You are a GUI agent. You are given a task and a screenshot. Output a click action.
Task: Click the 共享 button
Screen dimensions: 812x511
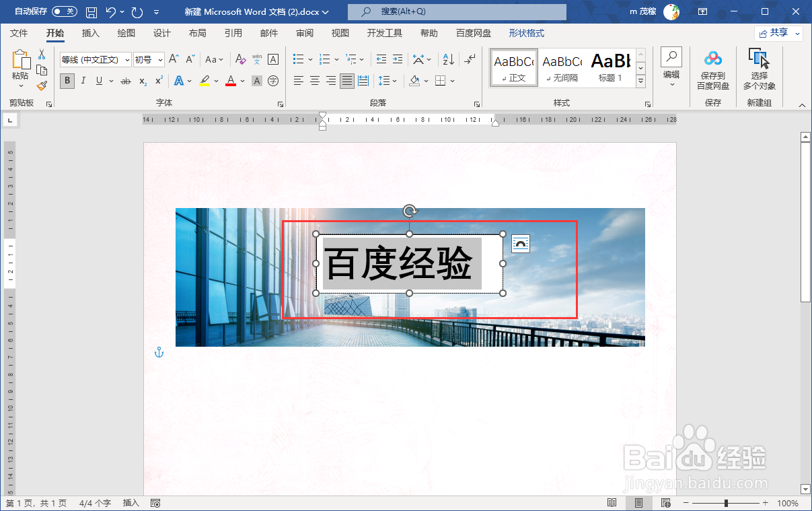coord(778,32)
